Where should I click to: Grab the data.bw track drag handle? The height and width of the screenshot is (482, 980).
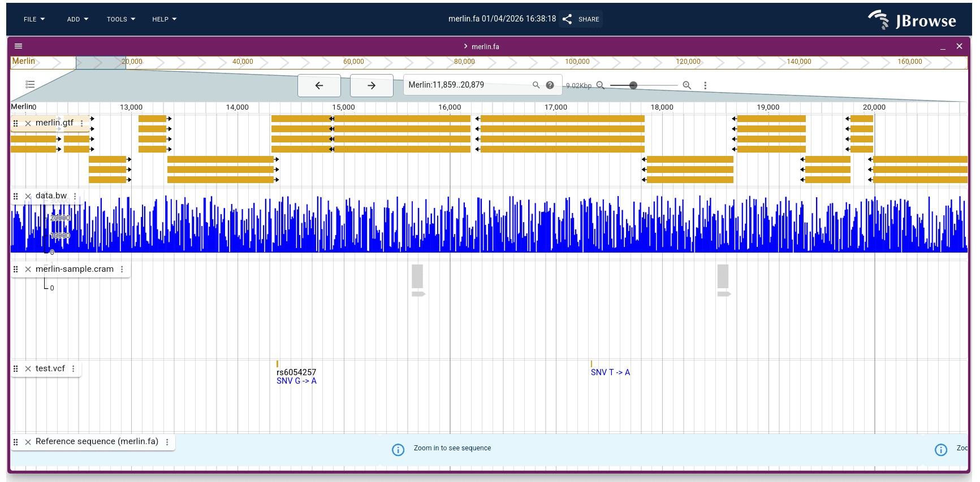[16, 196]
